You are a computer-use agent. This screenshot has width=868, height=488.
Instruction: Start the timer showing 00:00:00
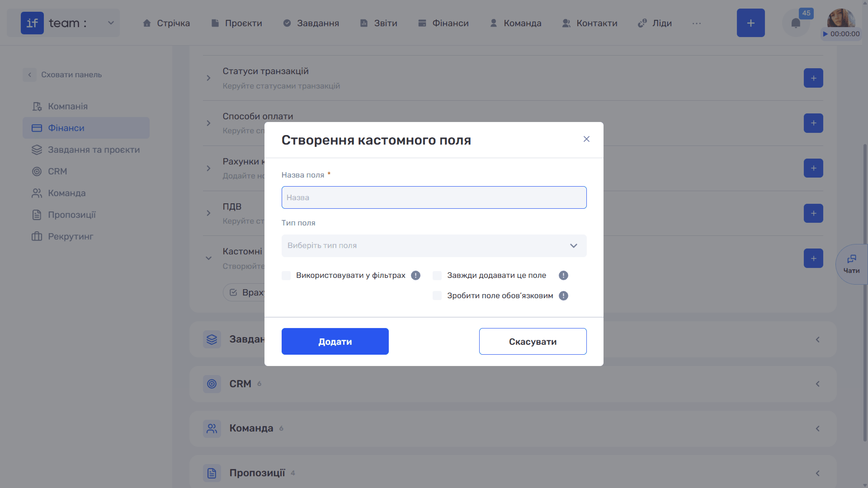coord(841,34)
